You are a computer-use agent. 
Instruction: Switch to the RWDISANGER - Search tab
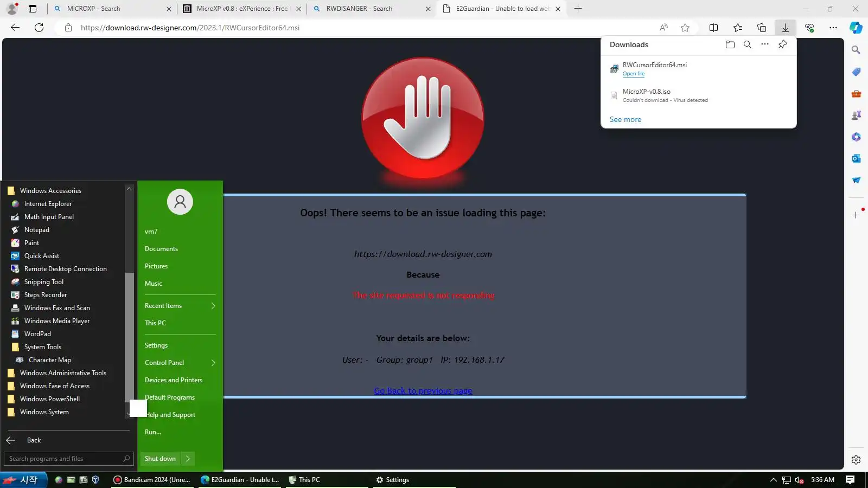point(371,9)
